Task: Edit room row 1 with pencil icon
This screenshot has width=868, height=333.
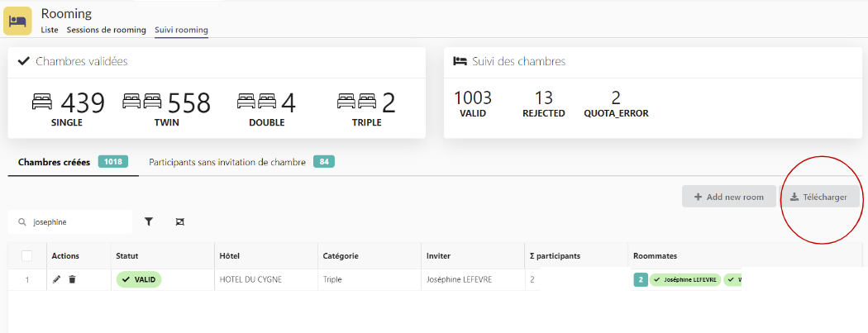Action: tap(56, 280)
